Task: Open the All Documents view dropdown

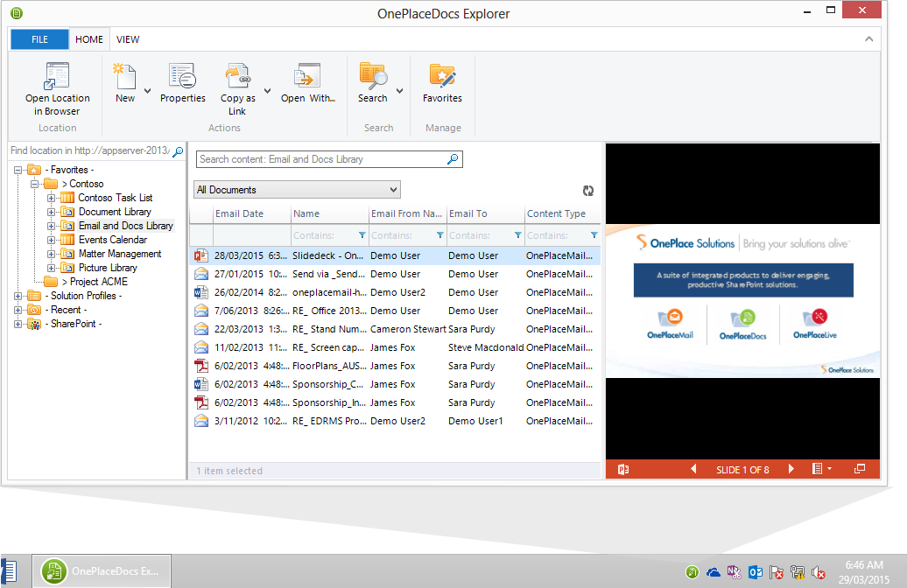Action: pyautogui.click(x=297, y=190)
